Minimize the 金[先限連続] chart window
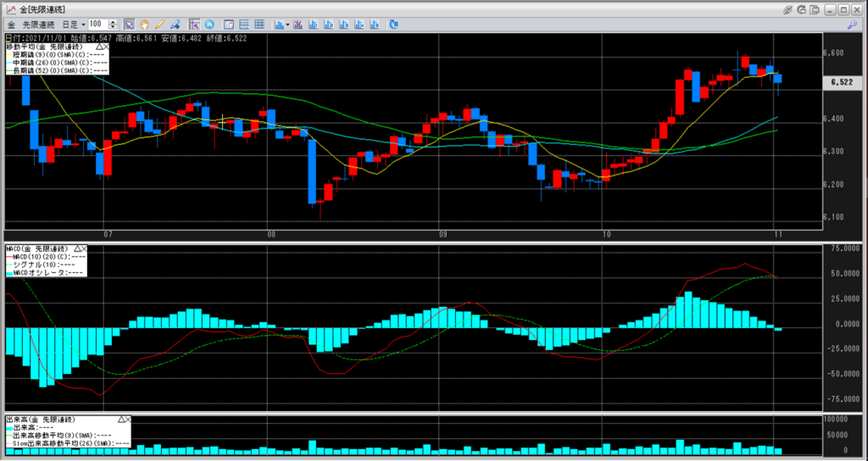 click(831, 9)
